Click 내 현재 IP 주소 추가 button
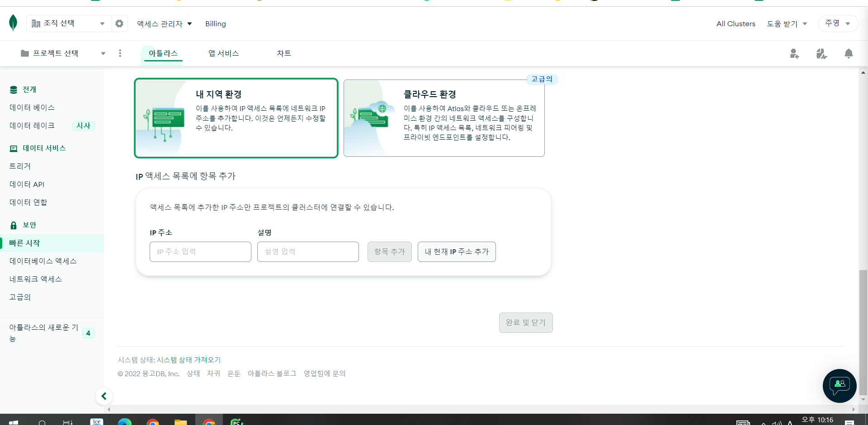868x425 pixels. tap(457, 252)
